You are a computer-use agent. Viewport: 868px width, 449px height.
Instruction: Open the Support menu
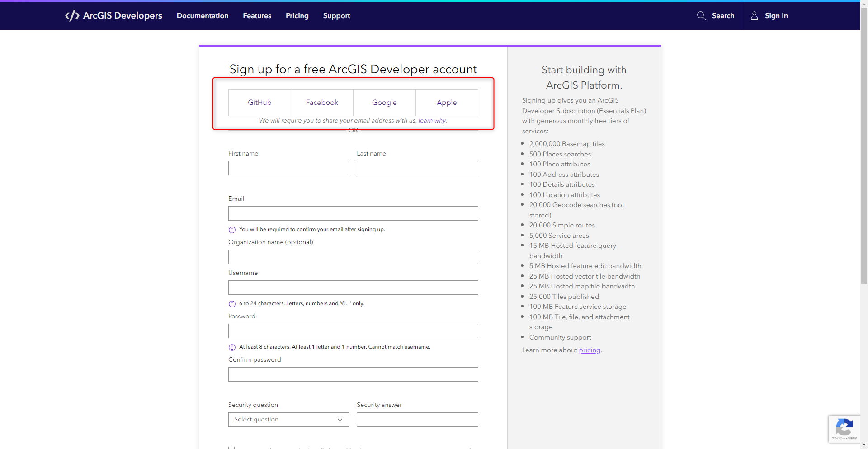337,16
